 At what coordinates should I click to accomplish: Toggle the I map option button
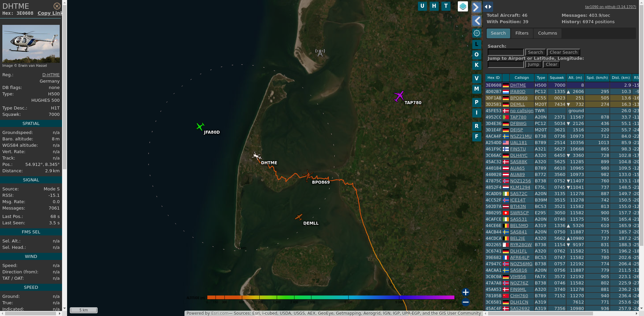[477, 113]
